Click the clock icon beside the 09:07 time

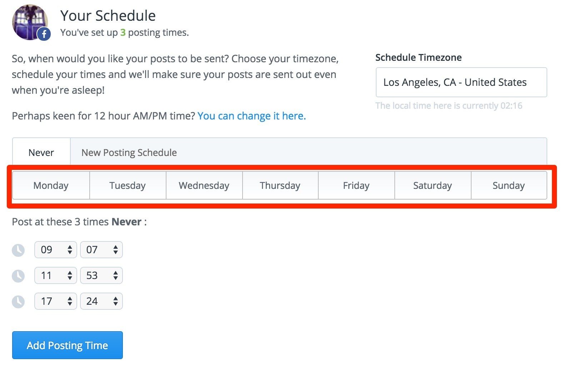pos(19,250)
